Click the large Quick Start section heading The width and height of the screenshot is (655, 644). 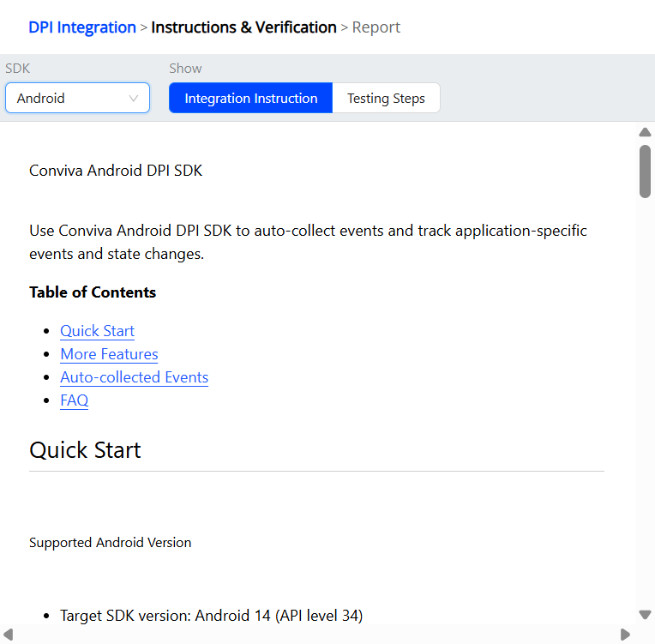point(85,450)
